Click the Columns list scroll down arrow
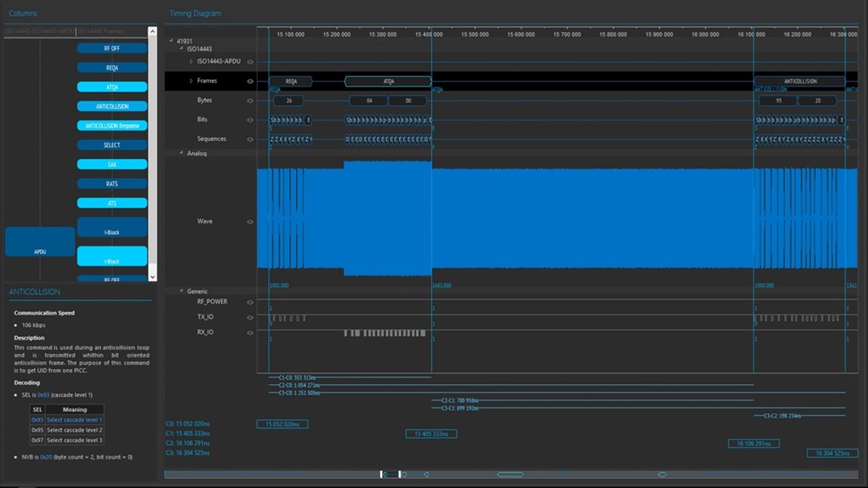 tap(152, 276)
